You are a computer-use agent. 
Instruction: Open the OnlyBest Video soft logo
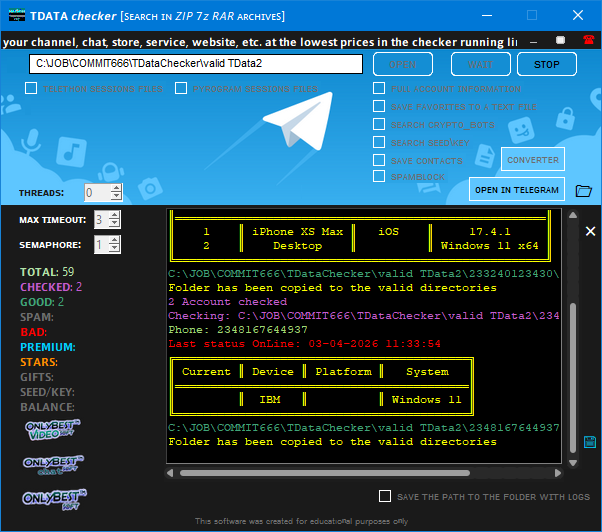coord(53,430)
